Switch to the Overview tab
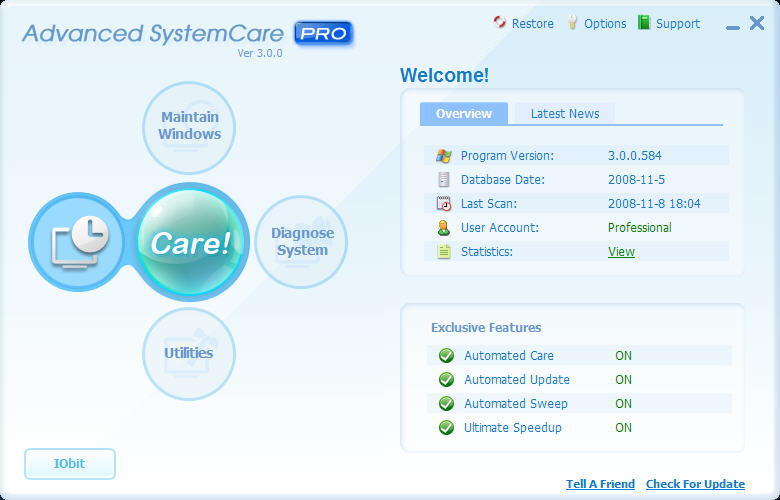Viewport: 780px width, 500px height. click(x=464, y=113)
